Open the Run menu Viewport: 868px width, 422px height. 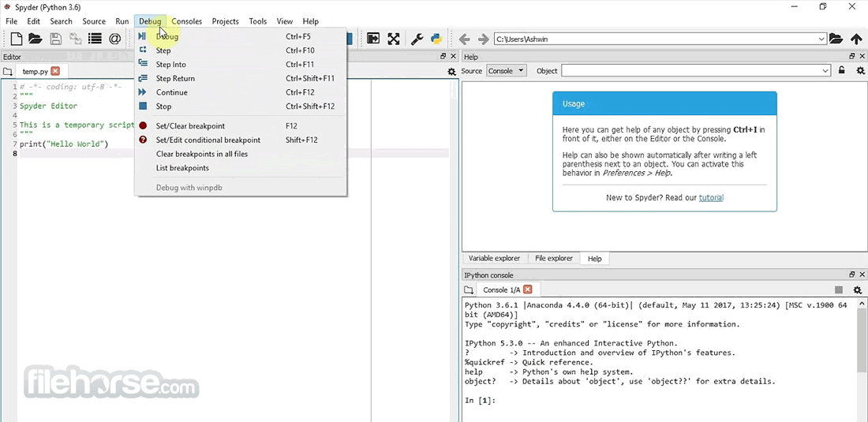[122, 21]
